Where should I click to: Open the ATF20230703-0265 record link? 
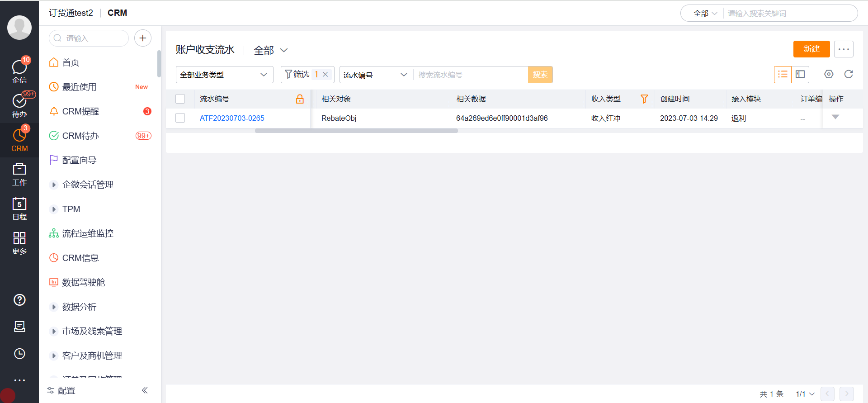[x=232, y=118]
